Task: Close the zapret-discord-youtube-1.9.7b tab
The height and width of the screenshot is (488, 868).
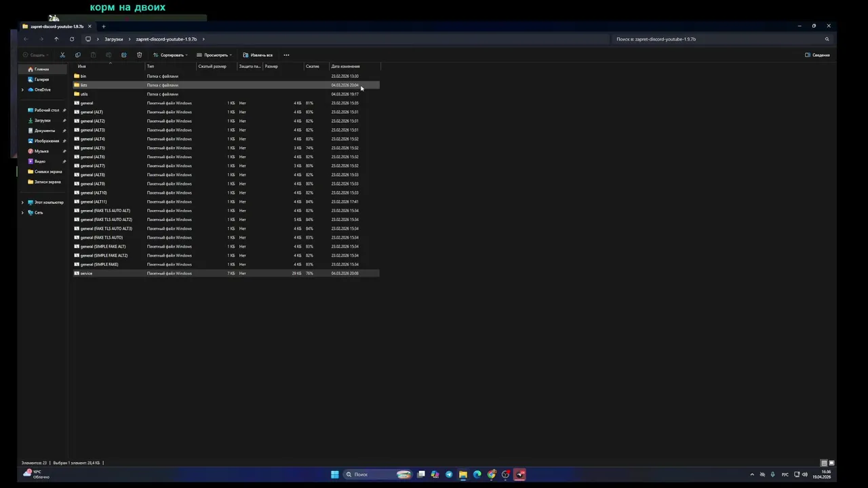Action: point(90,26)
